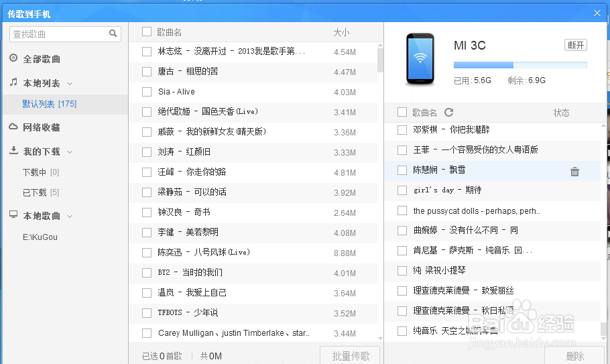Select phone song the pussycat dolls - perhaps
Screen dimensions: 610x364
(493, 210)
